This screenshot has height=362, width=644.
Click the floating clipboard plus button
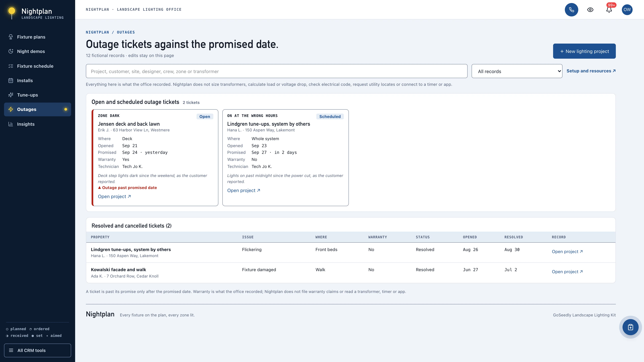(631, 327)
